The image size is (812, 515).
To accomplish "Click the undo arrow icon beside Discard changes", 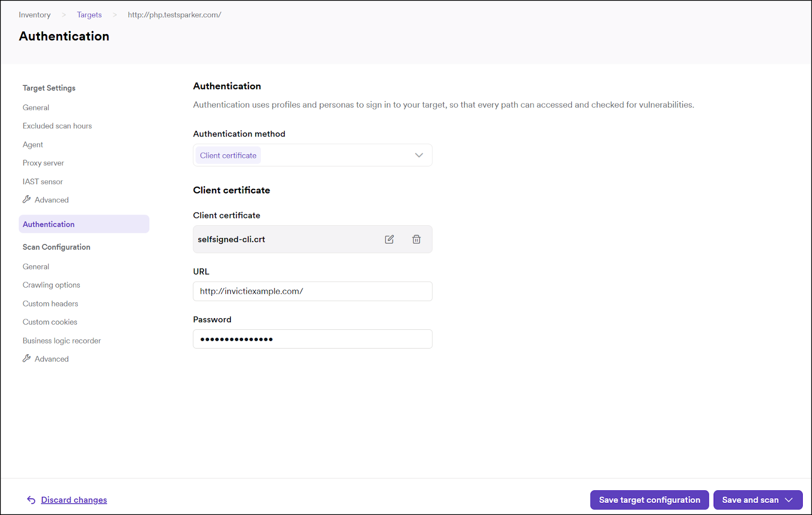I will click(x=31, y=500).
